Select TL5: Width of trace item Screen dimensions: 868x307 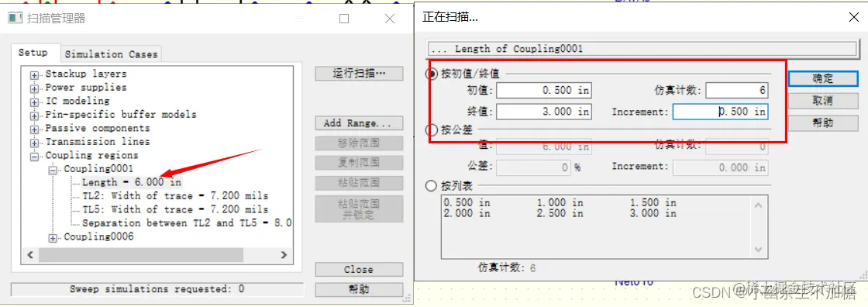click(x=175, y=209)
